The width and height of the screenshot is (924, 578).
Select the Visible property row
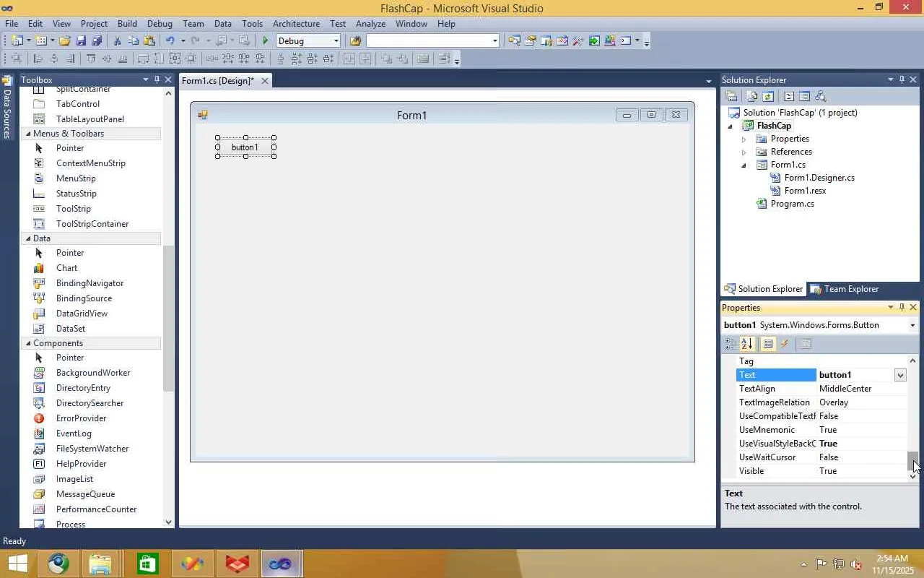click(x=821, y=471)
